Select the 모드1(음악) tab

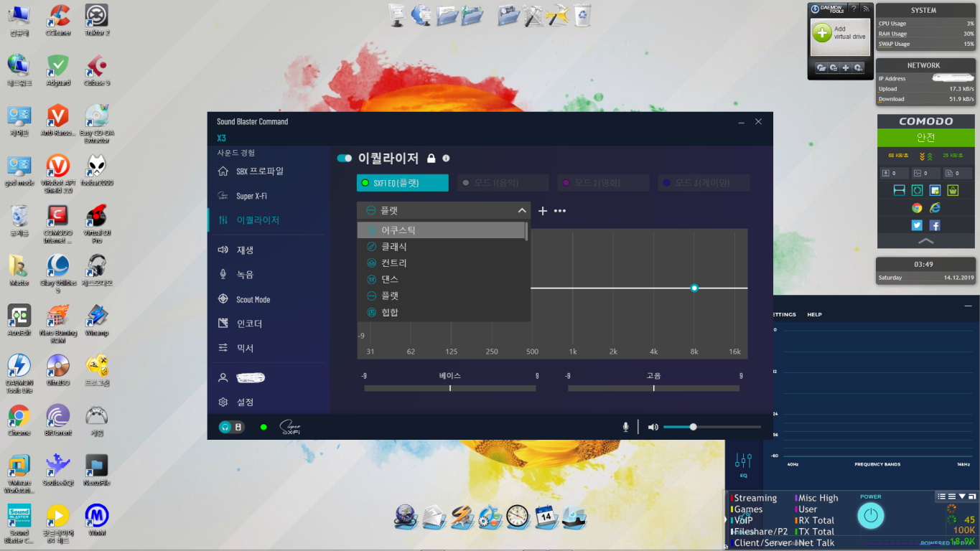pos(503,183)
